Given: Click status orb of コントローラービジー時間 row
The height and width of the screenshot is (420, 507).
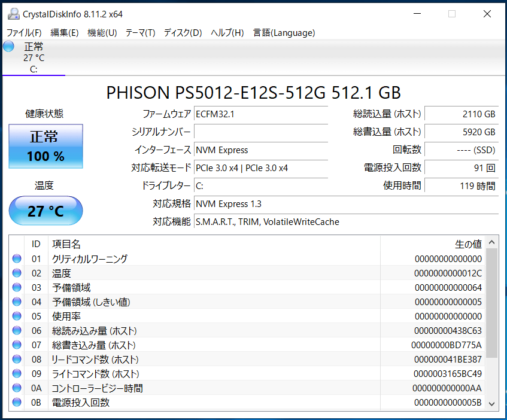Looking at the screenshot, I should tap(17, 388).
